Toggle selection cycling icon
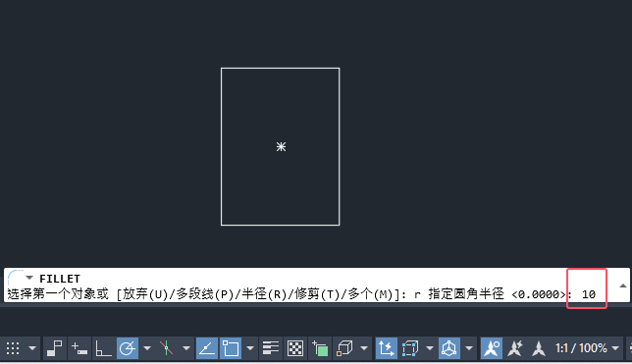Viewport: 632px width, 364px height. 320,348
